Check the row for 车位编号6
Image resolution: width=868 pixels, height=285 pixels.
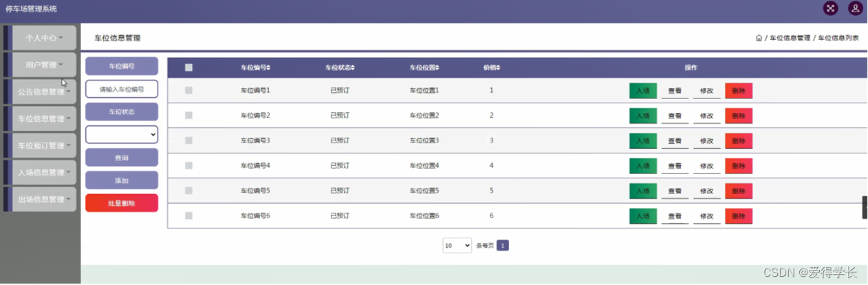click(188, 216)
